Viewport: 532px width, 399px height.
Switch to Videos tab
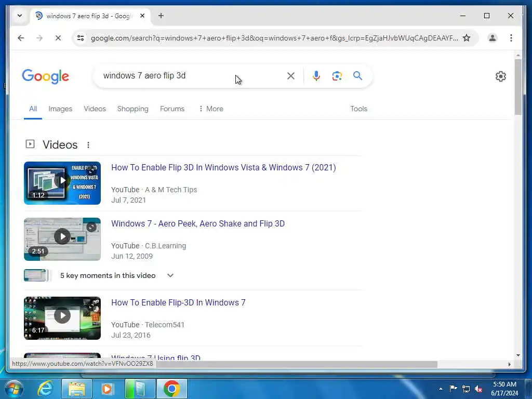point(95,109)
